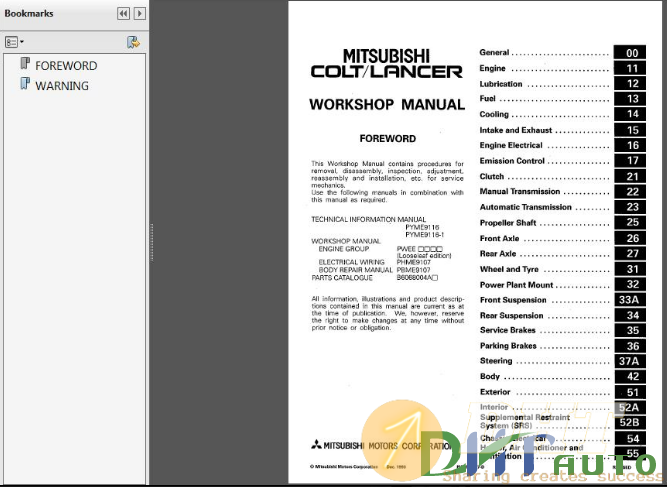Click the panel divider grip handle
This screenshot has width=667, height=487.
coord(151,242)
